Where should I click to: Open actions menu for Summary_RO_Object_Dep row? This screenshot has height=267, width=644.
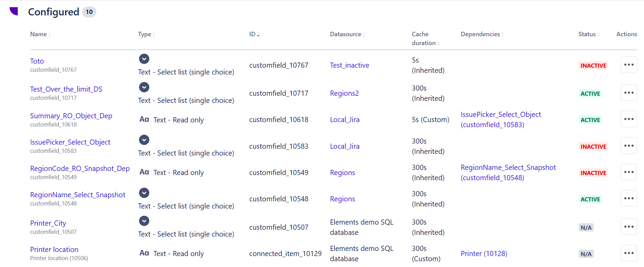coord(629,119)
